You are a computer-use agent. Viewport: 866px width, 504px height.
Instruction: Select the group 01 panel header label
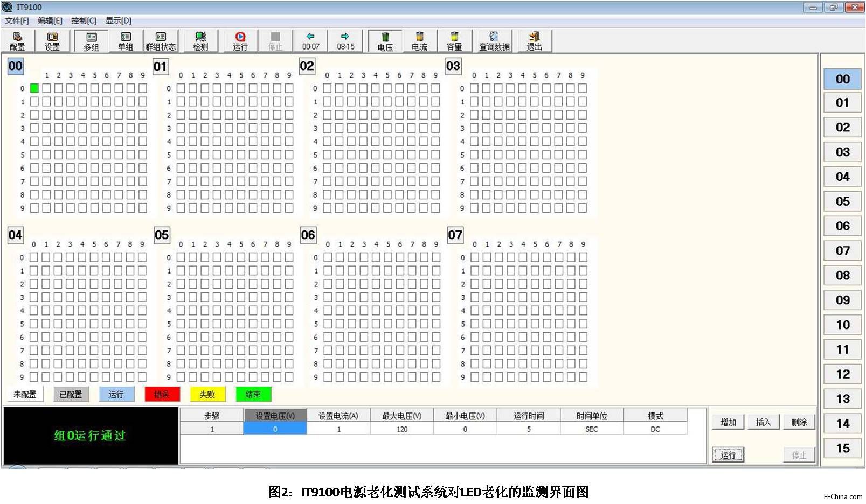tap(161, 67)
